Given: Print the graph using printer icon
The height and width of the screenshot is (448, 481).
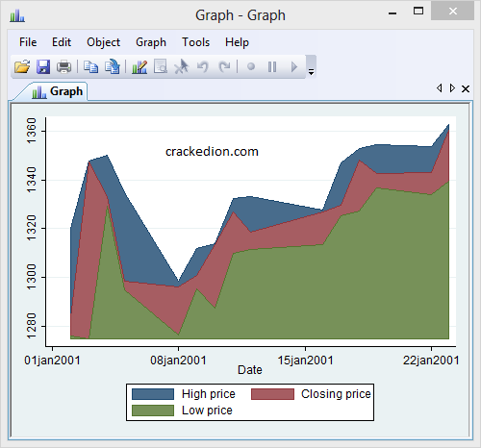Looking at the screenshot, I should click(x=63, y=66).
